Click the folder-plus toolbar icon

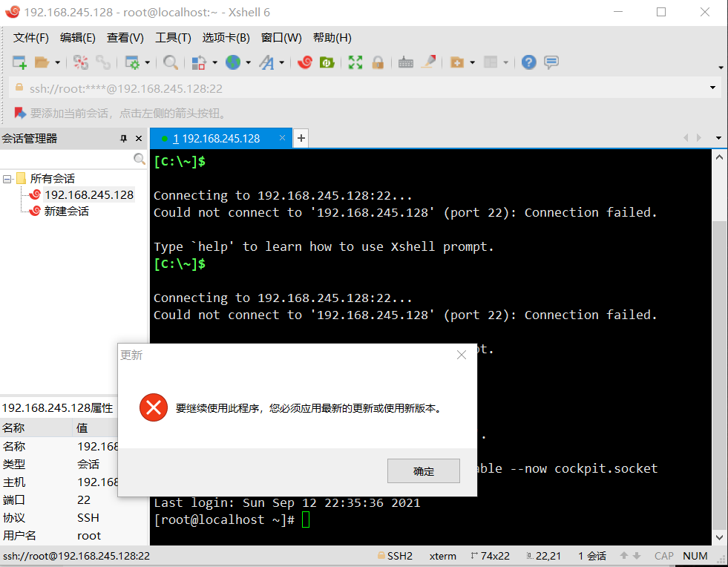[x=457, y=62]
